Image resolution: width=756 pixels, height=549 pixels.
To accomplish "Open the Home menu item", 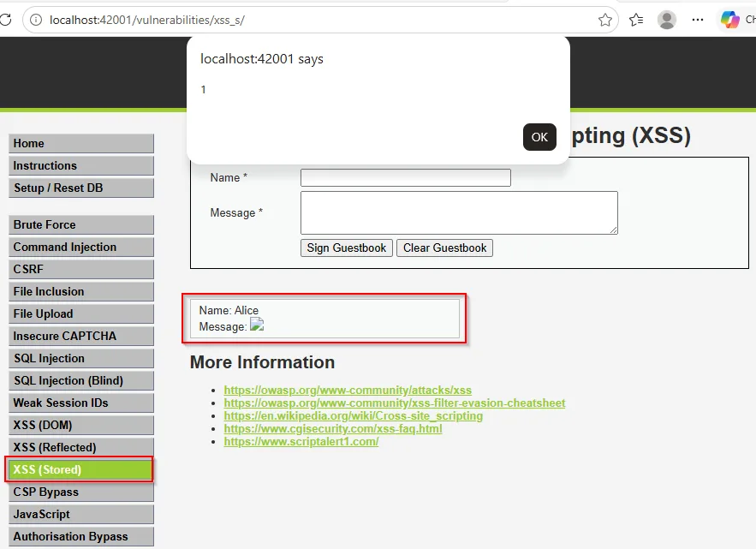I will (x=81, y=143).
